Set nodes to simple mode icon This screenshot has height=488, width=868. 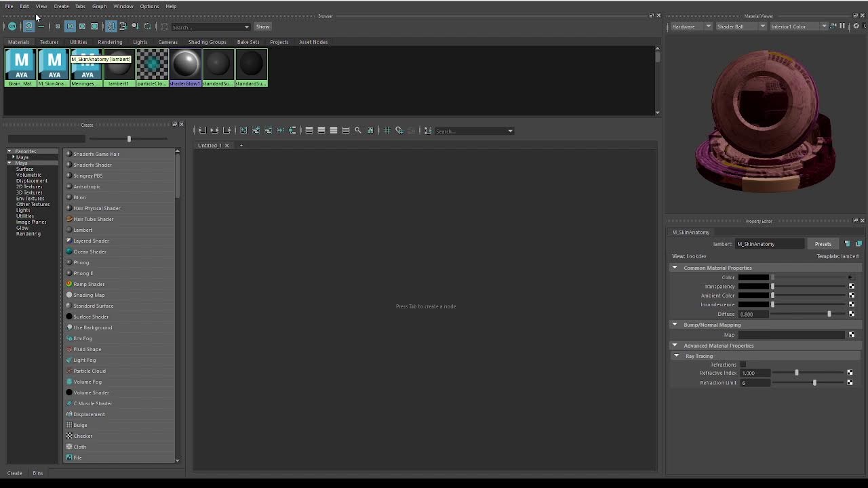pyautogui.click(x=309, y=130)
